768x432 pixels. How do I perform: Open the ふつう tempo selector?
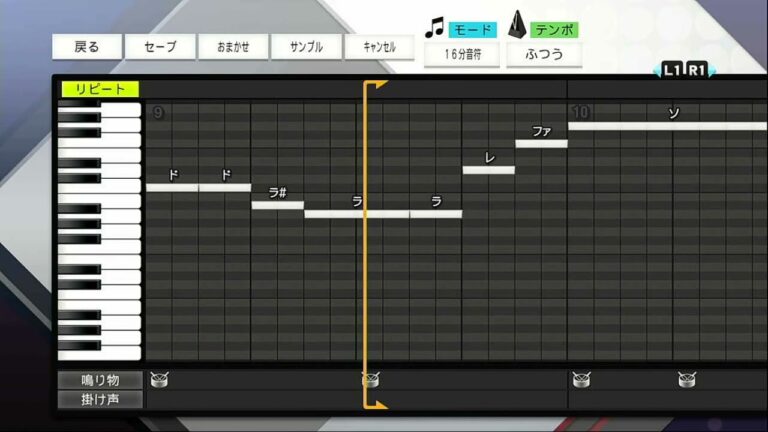544,55
